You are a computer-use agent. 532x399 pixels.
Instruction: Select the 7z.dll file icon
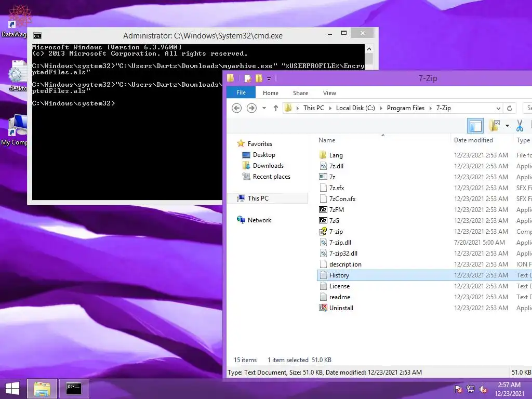(323, 166)
